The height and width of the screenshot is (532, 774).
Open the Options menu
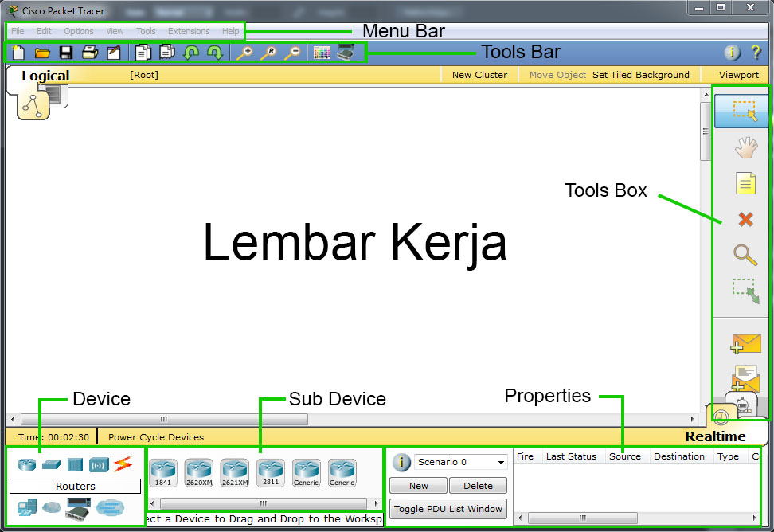coord(79,31)
